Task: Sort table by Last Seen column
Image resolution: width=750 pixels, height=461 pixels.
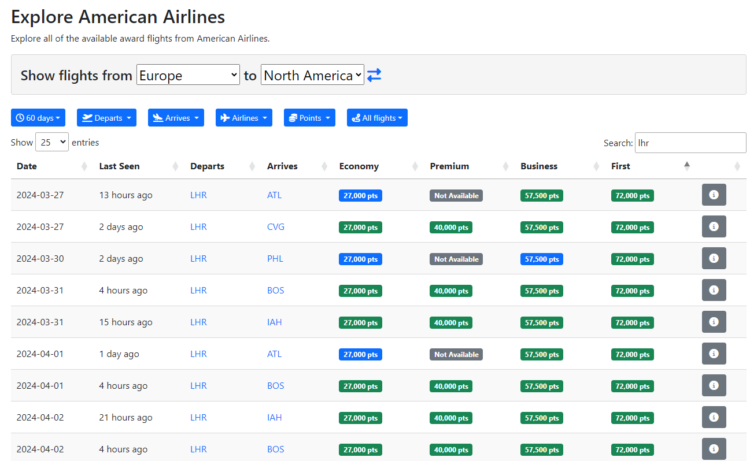Action: [x=138, y=166]
